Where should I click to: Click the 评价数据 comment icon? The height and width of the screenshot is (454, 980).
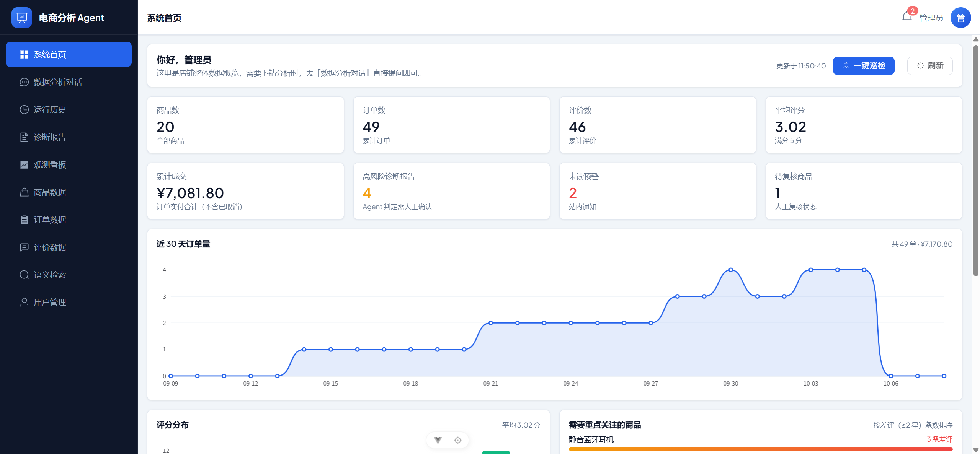pos(24,247)
